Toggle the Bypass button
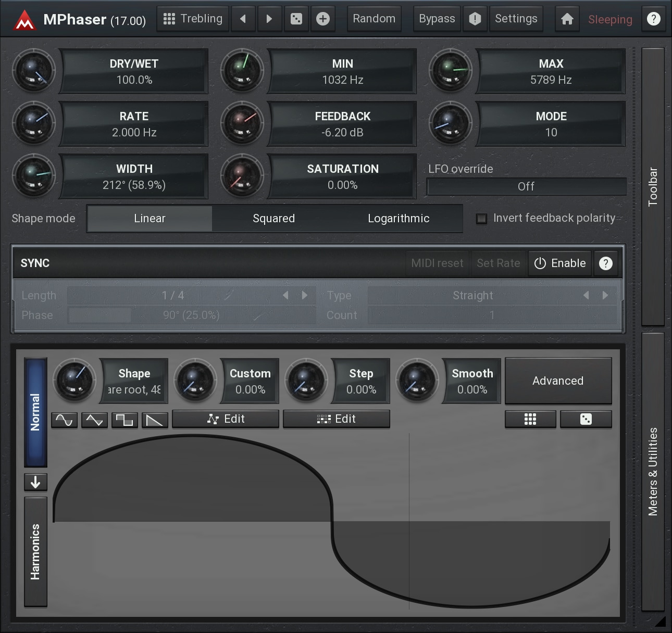 tap(437, 19)
